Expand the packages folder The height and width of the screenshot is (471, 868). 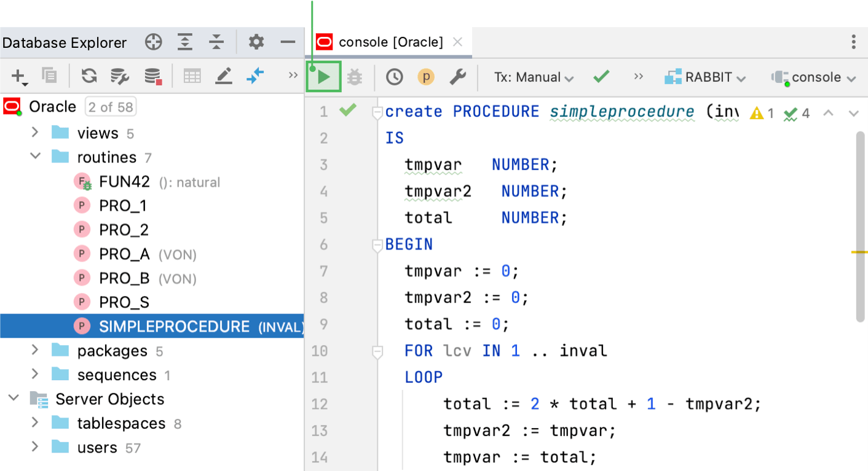(x=35, y=349)
